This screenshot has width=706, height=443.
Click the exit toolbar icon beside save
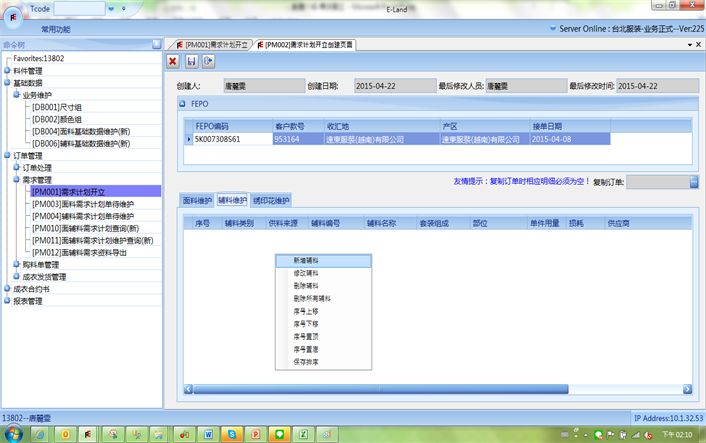tap(208, 62)
